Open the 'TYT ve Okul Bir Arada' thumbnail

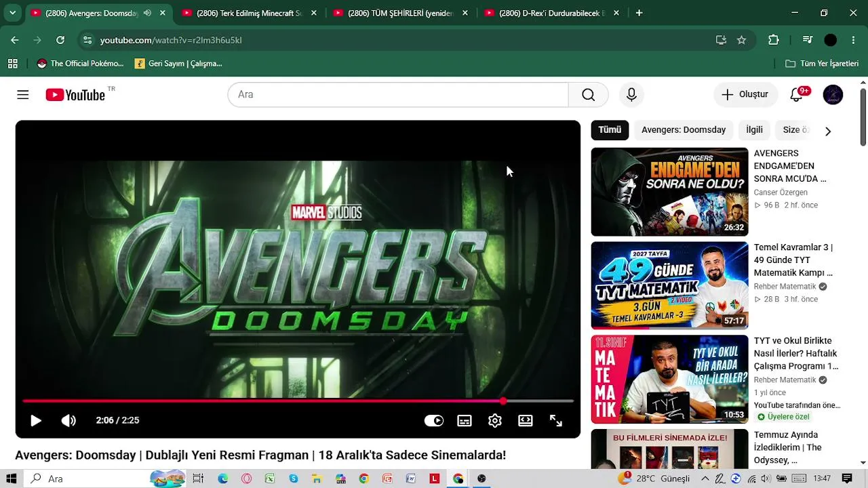pos(669,380)
